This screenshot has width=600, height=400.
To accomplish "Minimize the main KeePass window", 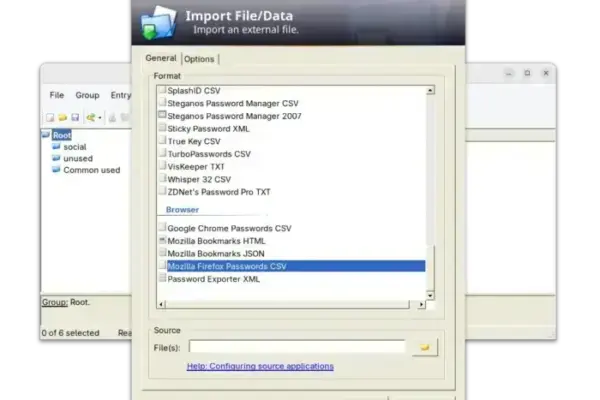I will click(x=509, y=73).
